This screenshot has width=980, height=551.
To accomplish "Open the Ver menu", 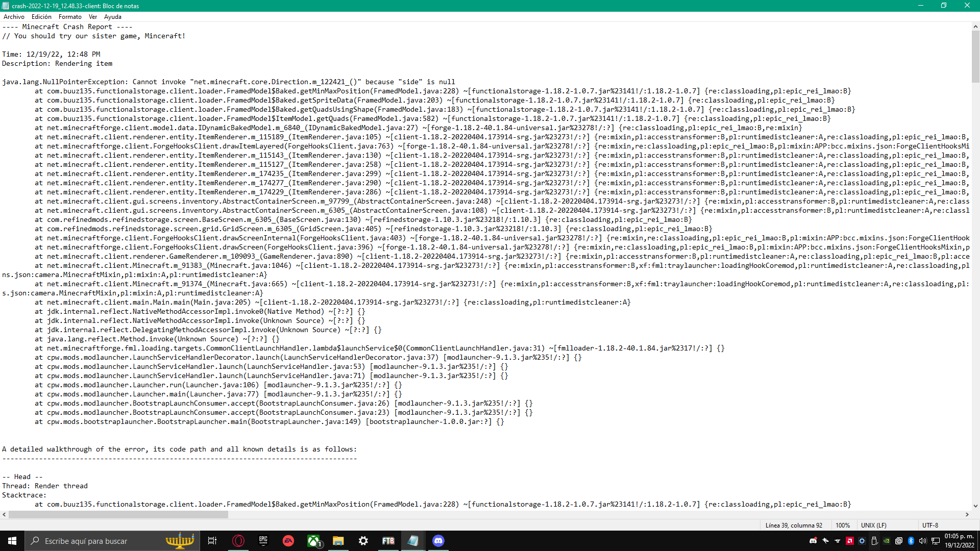I will coord(93,17).
